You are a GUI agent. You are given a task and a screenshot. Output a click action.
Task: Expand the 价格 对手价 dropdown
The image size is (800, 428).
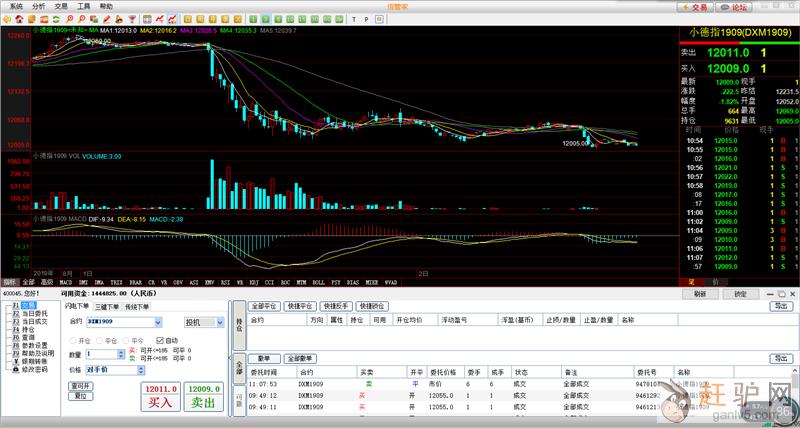(x=141, y=369)
